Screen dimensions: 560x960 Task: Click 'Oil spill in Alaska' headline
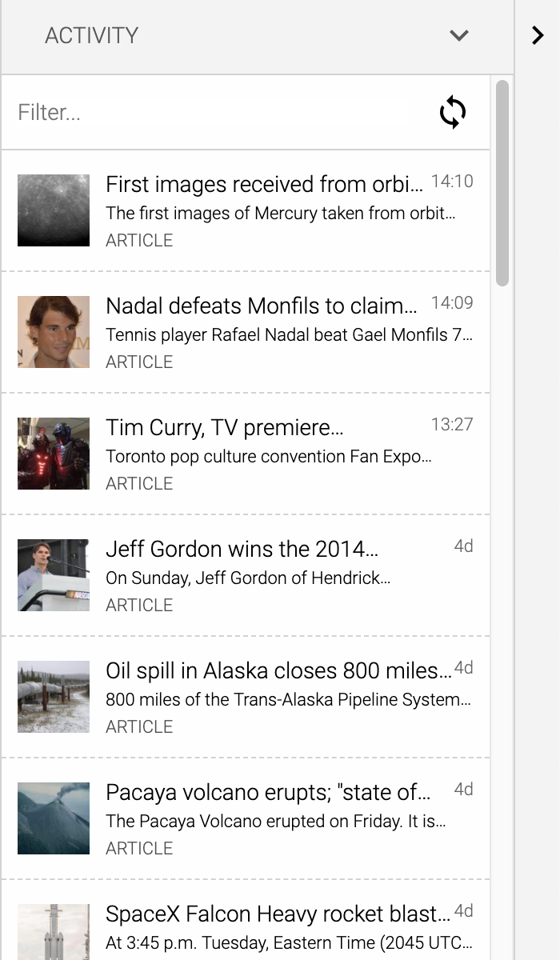[x=278, y=671]
